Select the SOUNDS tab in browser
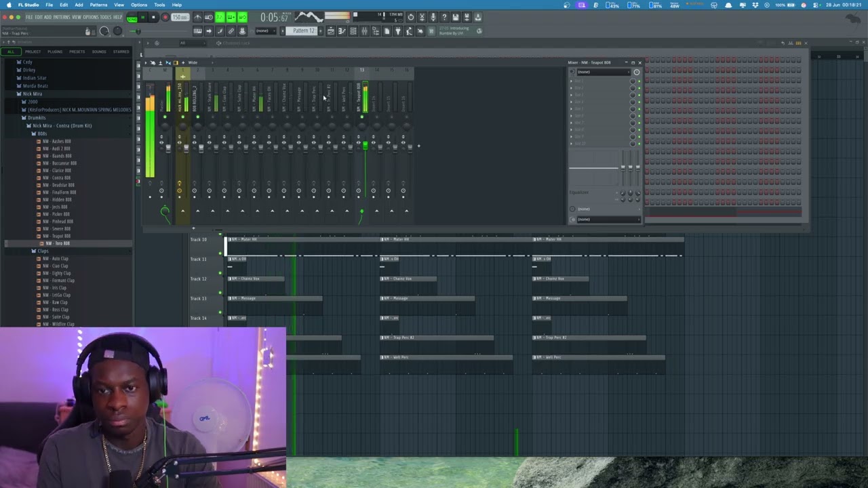Screen dimensions: 868x488 pyautogui.click(x=99, y=52)
